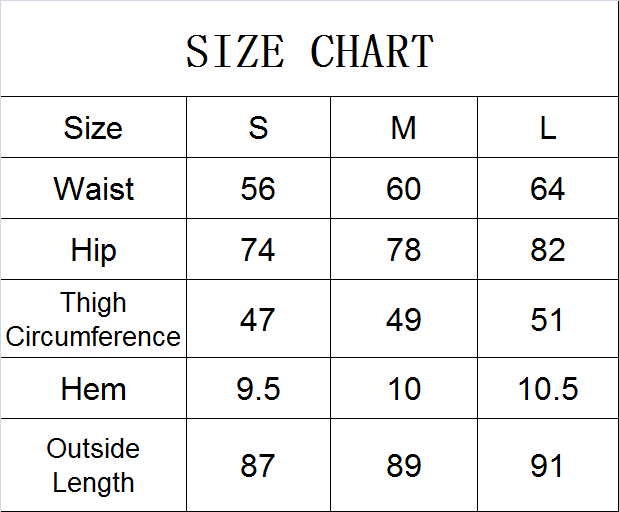This screenshot has height=512, width=619.
Task: Click hip value 82
Action: point(547,250)
